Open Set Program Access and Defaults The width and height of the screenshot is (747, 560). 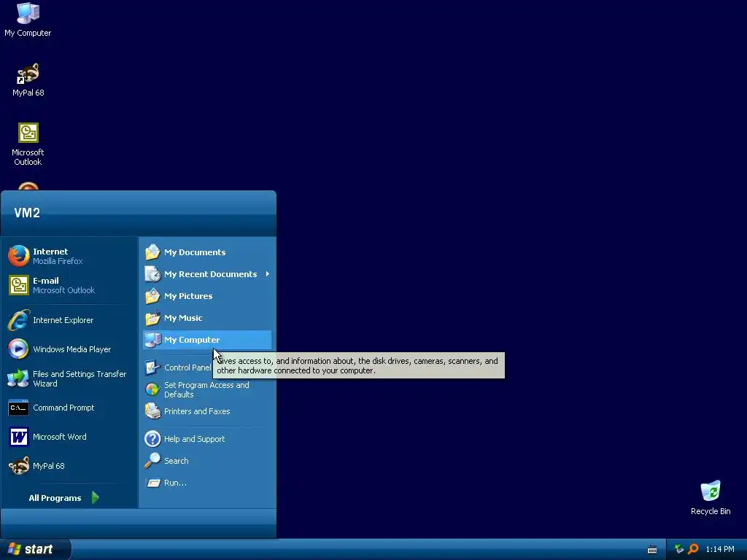[x=207, y=389]
